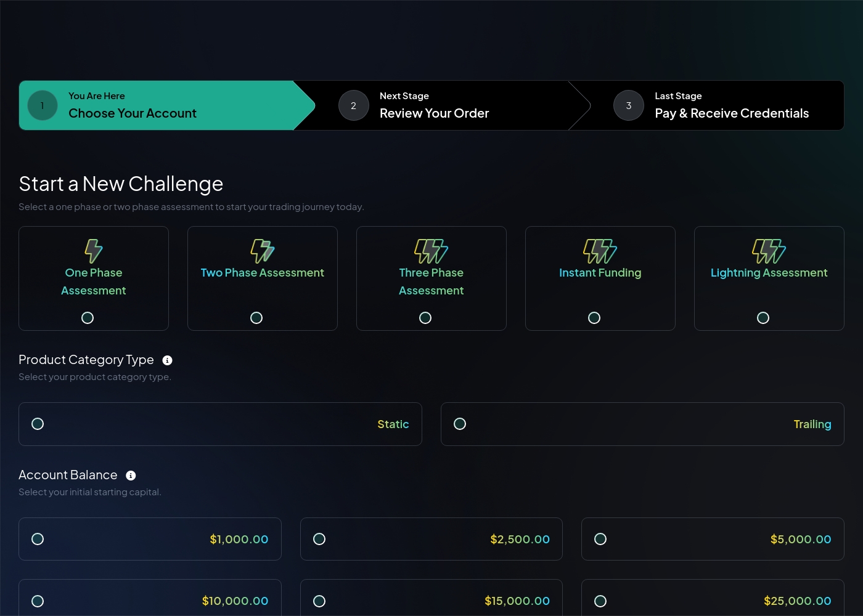The width and height of the screenshot is (863, 616).
Task: Click the step 3 circle badge
Action: pos(629,105)
